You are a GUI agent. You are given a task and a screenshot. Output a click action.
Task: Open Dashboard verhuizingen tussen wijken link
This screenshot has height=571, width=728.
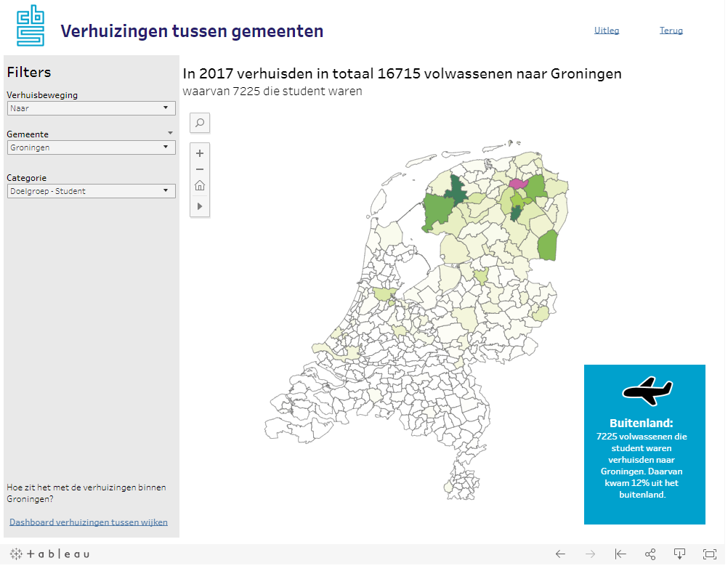89,522
